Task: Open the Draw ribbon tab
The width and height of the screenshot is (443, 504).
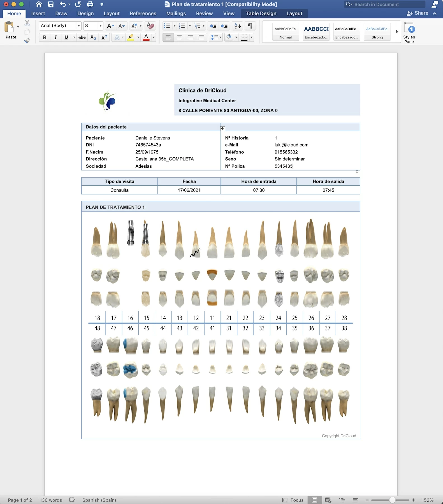Action: pos(61,13)
